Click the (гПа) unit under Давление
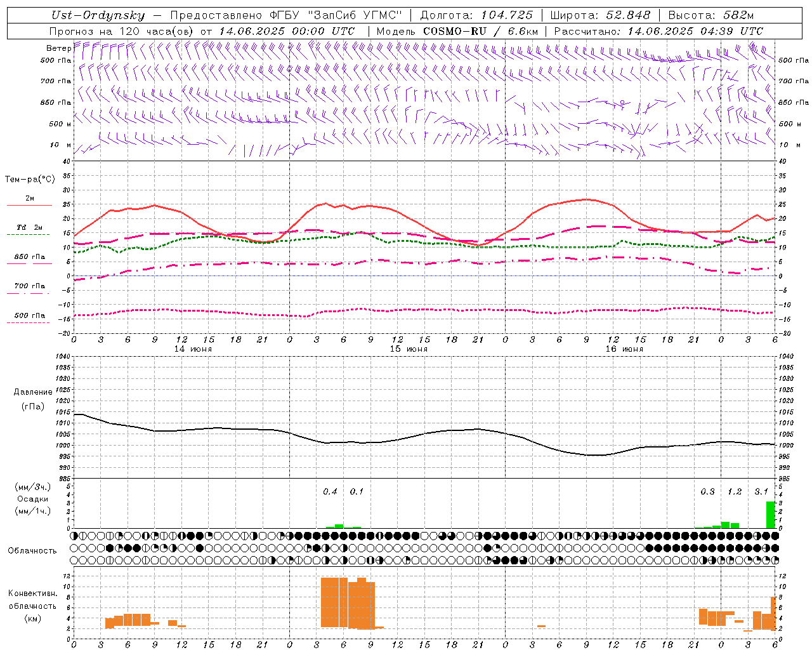The width and height of the screenshot is (812, 650). (33, 407)
